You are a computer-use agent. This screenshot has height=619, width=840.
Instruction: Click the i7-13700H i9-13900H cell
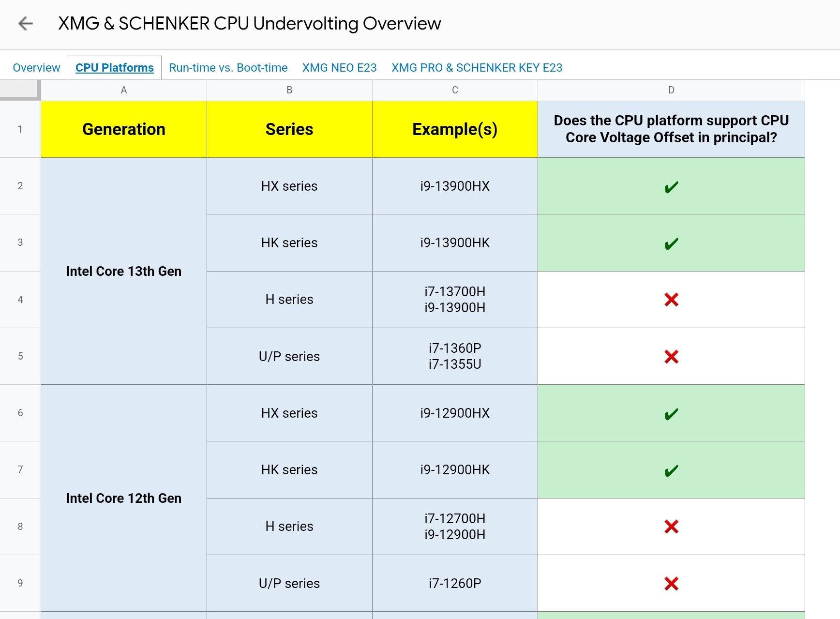tap(455, 300)
